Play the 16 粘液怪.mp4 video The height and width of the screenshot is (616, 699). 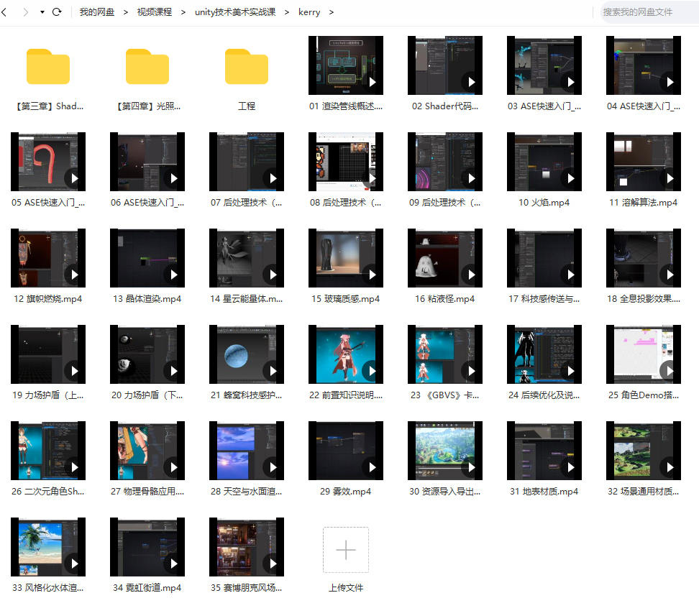click(444, 258)
